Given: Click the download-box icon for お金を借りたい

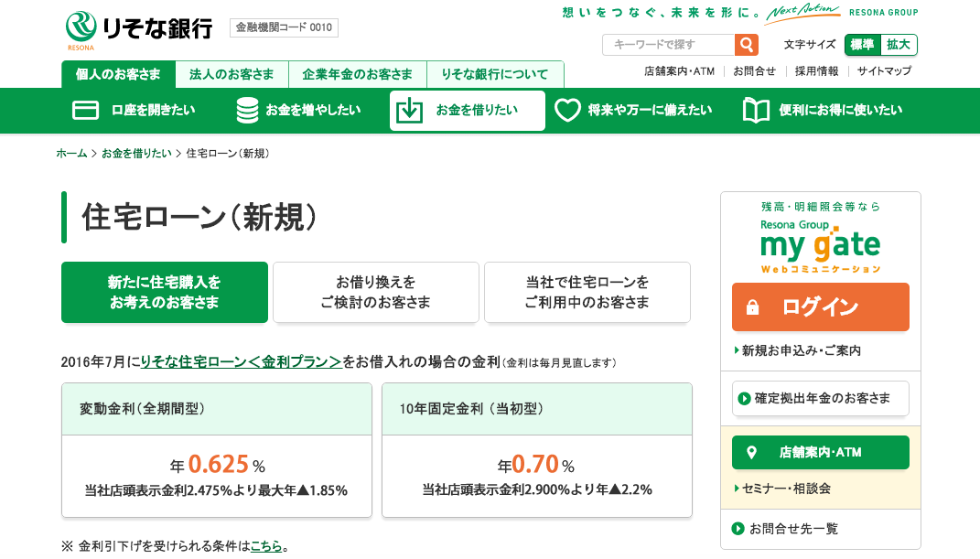Looking at the screenshot, I should tap(409, 111).
